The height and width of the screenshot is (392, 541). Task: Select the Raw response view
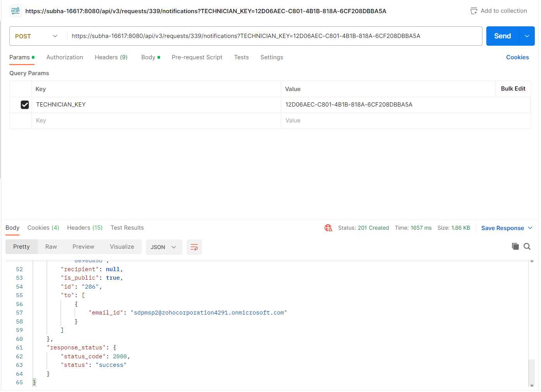point(51,247)
